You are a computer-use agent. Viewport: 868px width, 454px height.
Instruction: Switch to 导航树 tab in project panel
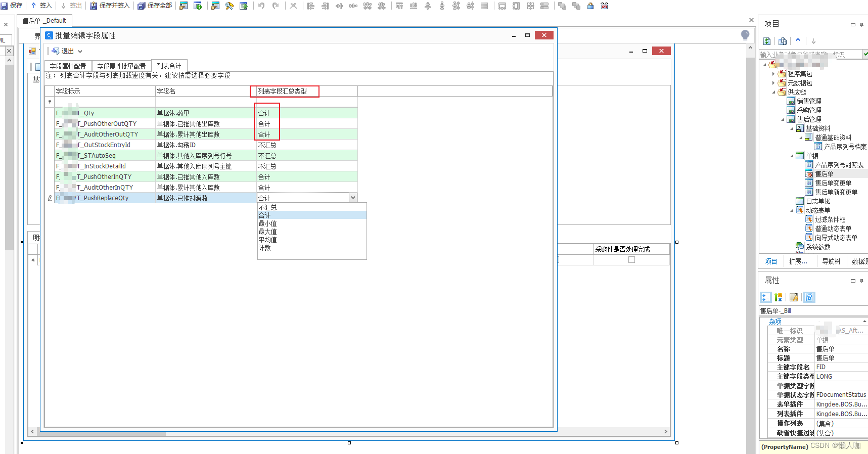pyautogui.click(x=831, y=261)
